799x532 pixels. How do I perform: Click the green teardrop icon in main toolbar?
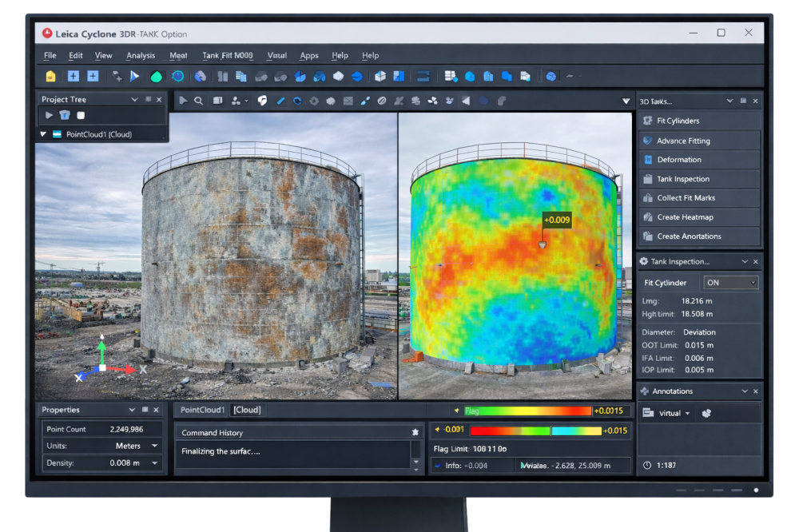point(157,77)
